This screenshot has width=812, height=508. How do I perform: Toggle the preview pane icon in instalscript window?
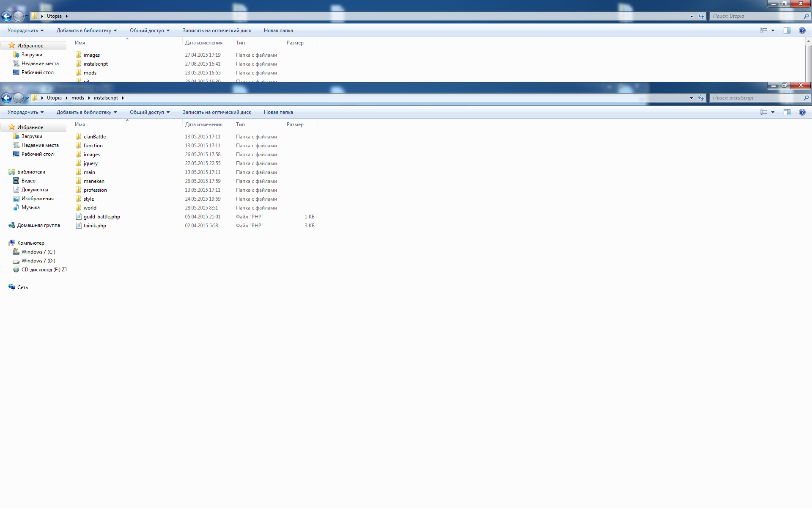[787, 112]
